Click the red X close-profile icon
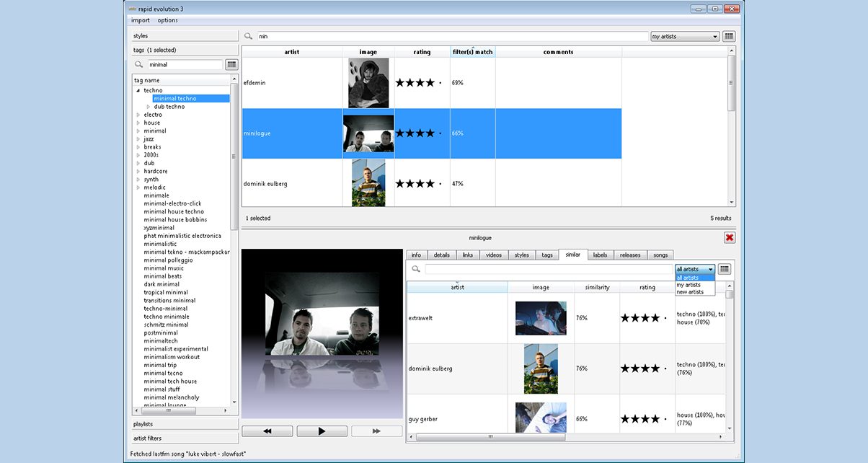 click(730, 238)
